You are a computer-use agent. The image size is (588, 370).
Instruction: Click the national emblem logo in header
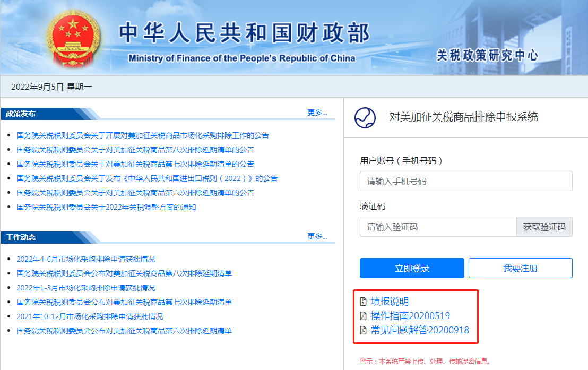point(73,39)
